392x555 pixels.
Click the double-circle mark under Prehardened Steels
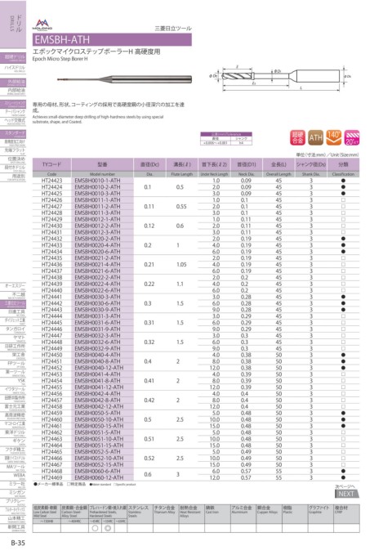[x=108, y=528]
